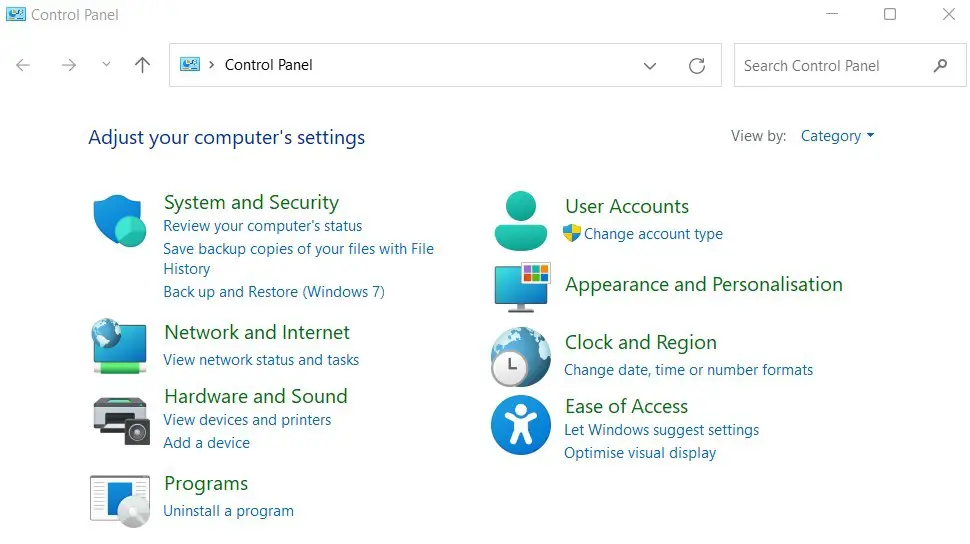970x544 pixels.
Task: Open the Hardware and Sound printer icon
Action: [121, 421]
